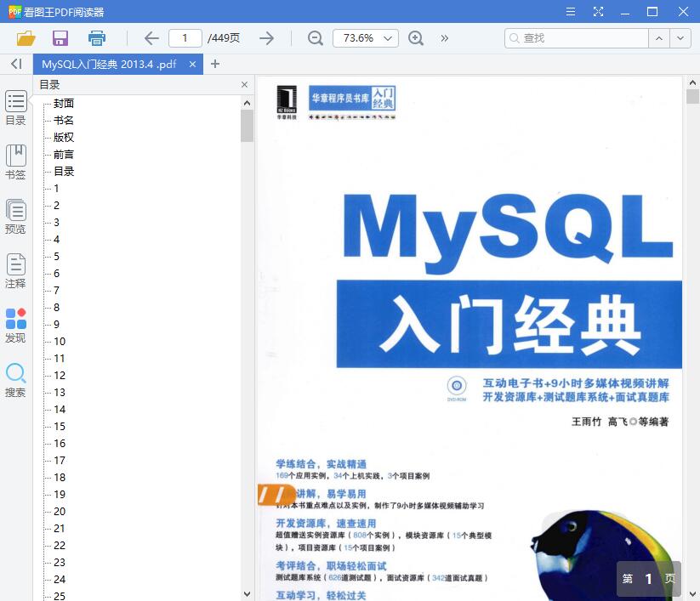This screenshot has height=601, width=700.
Task: Select outline entry 5
Action: click(56, 257)
